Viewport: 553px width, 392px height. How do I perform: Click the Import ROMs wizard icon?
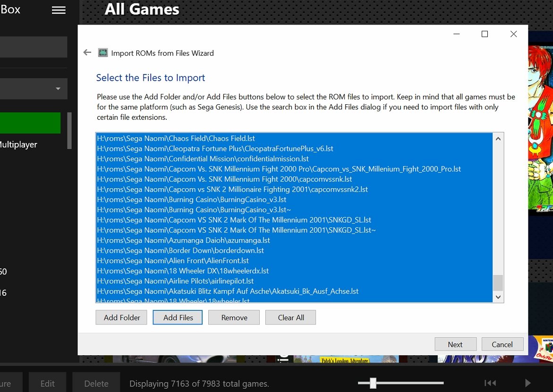pyautogui.click(x=103, y=53)
